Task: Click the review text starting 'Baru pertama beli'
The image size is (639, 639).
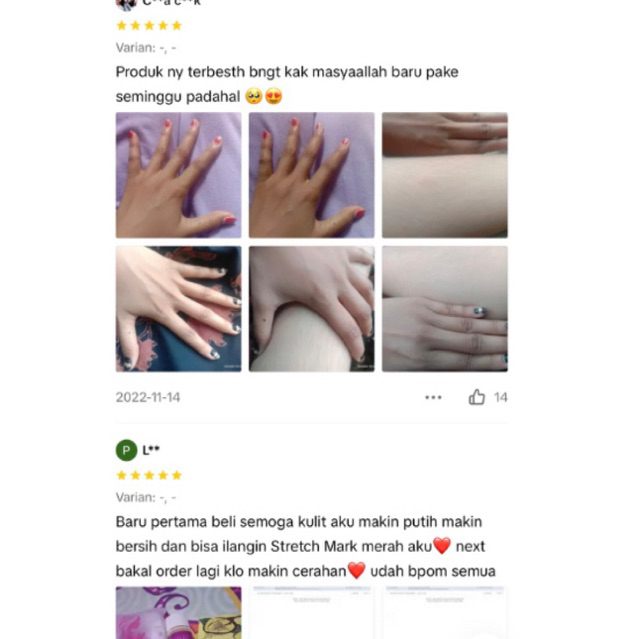Action: click(x=306, y=546)
